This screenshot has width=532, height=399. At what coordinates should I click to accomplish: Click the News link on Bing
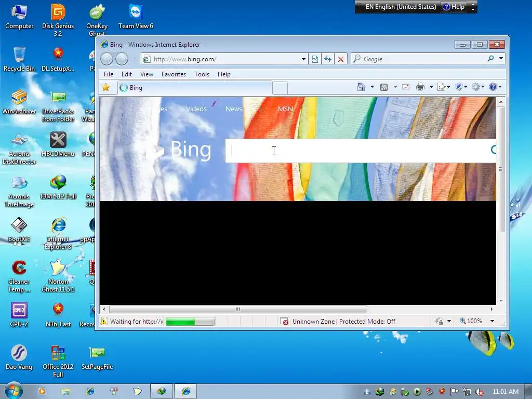[234, 109]
